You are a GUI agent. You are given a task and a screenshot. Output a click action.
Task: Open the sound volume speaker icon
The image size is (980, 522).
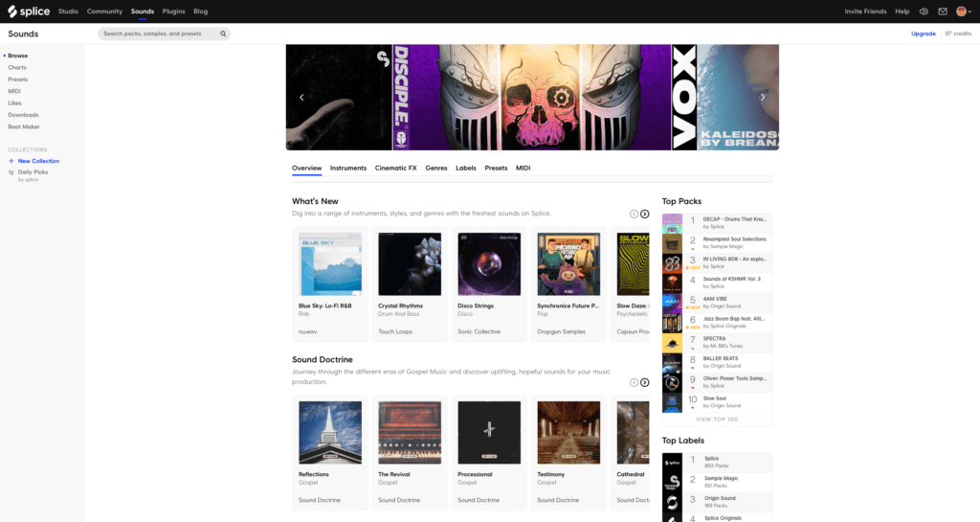tap(924, 11)
